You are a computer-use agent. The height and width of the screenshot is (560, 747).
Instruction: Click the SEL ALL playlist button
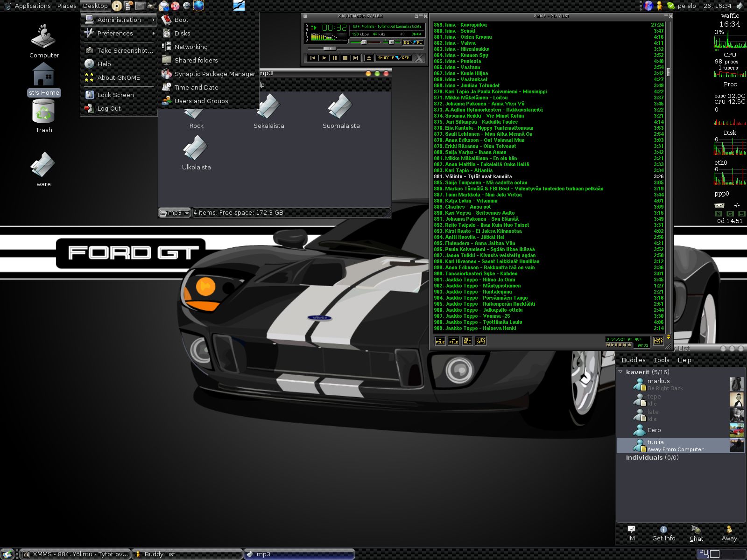point(467,341)
